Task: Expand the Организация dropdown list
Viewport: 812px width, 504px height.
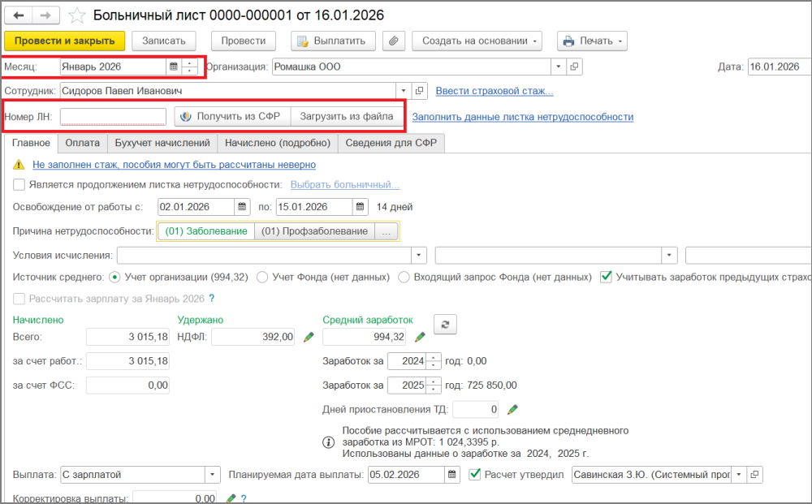Action: [x=558, y=67]
